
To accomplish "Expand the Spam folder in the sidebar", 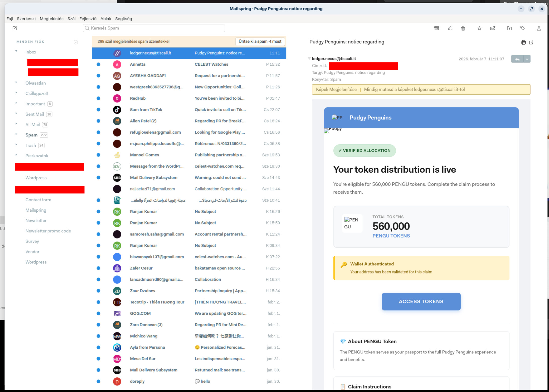I will pos(16,134).
